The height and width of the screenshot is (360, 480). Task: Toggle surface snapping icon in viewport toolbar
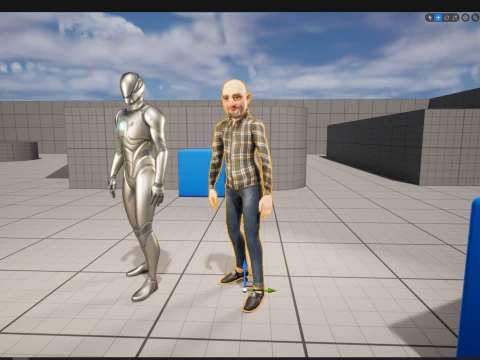(x=476, y=18)
